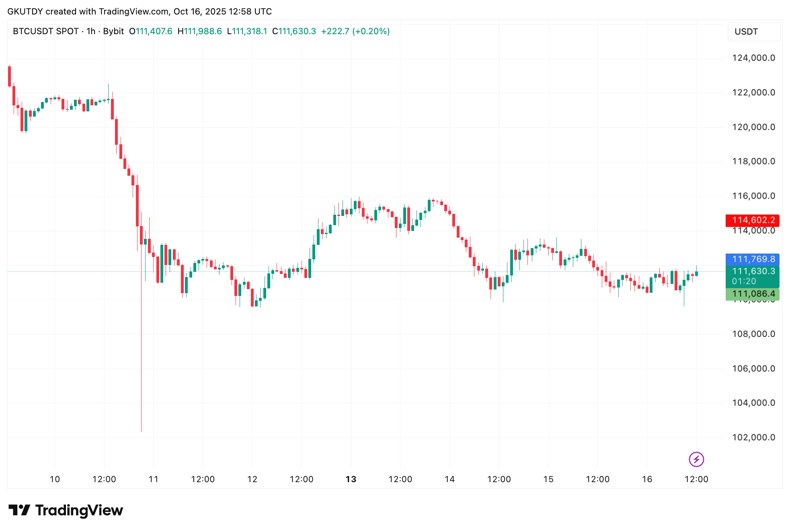Click the high value H111,988.6
This screenshot has width=790, height=532.
(199, 31)
